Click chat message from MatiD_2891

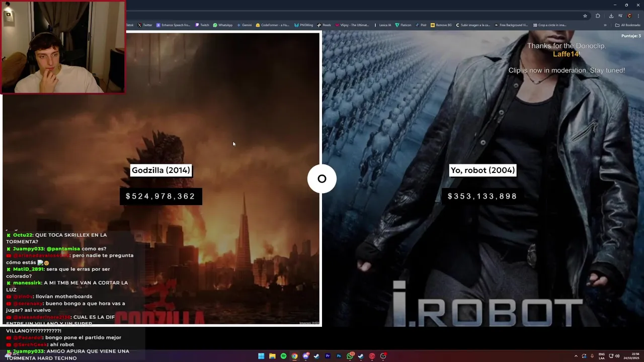(58, 273)
